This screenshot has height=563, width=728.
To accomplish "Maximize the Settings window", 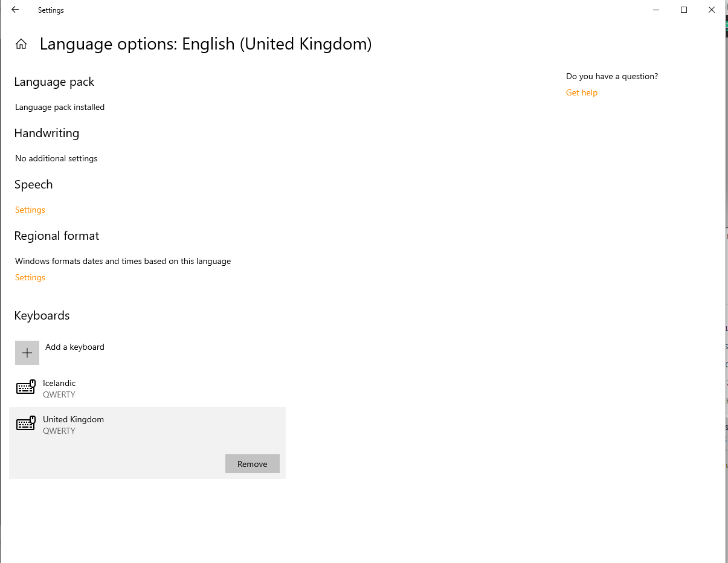I will click(684, 10).
